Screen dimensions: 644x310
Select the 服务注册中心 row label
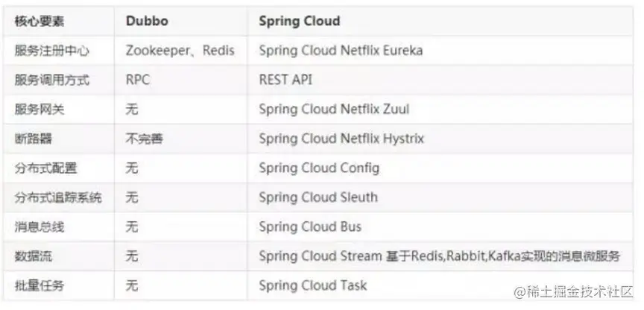tap(51, 51)
